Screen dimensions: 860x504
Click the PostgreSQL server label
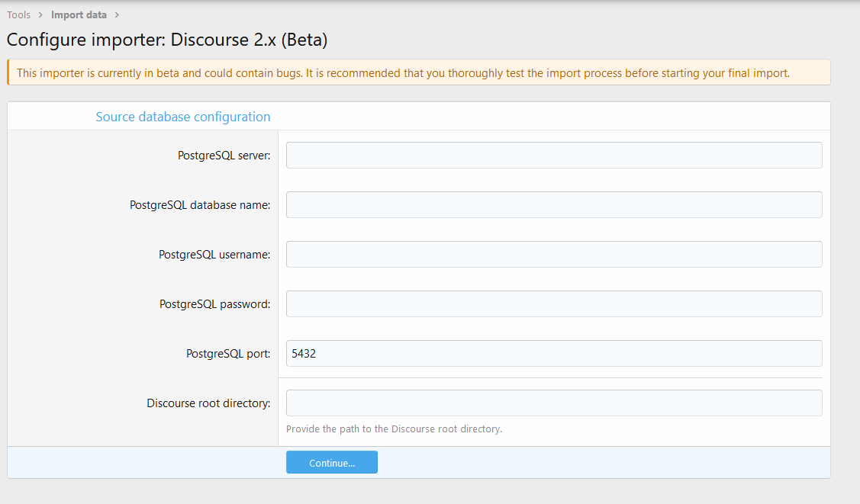(x=224, y=156)
